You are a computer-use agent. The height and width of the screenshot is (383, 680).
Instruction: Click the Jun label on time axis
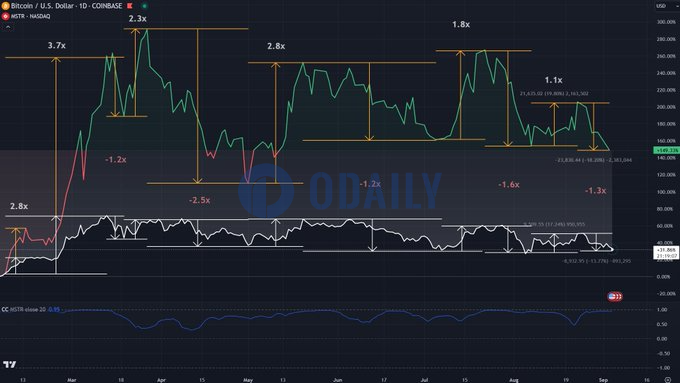pos(337,380)
